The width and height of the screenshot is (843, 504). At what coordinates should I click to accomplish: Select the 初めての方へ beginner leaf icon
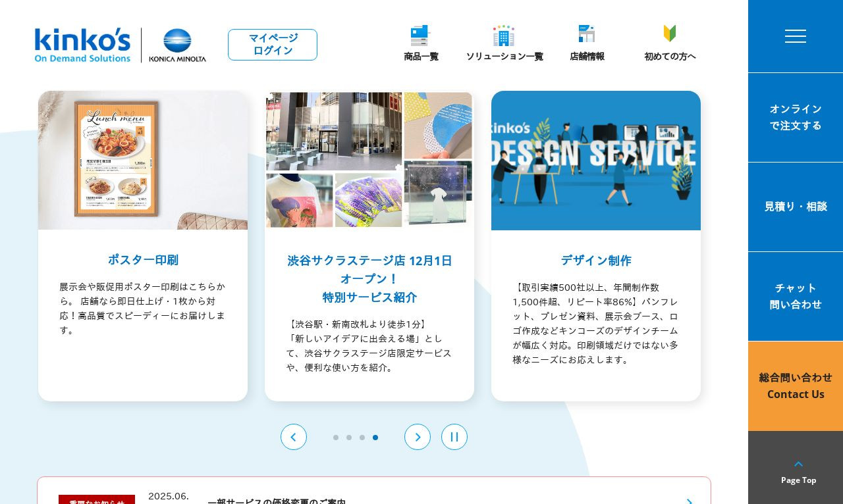670,33
